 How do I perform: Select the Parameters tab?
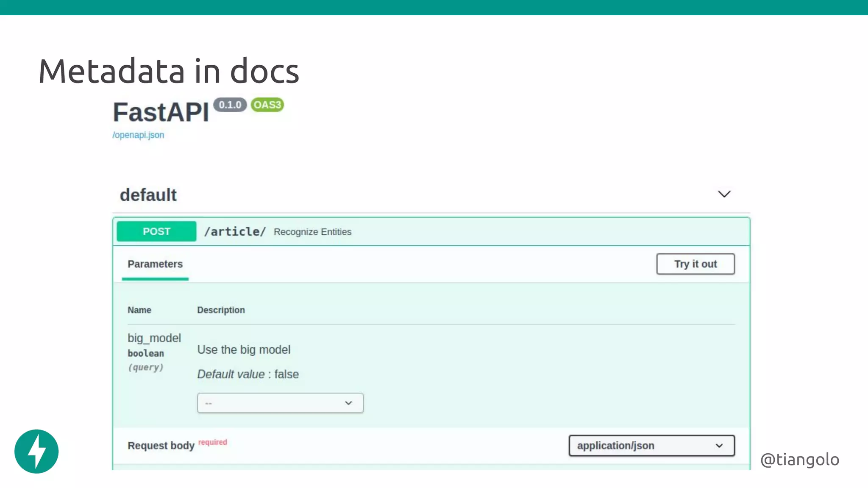155,264
